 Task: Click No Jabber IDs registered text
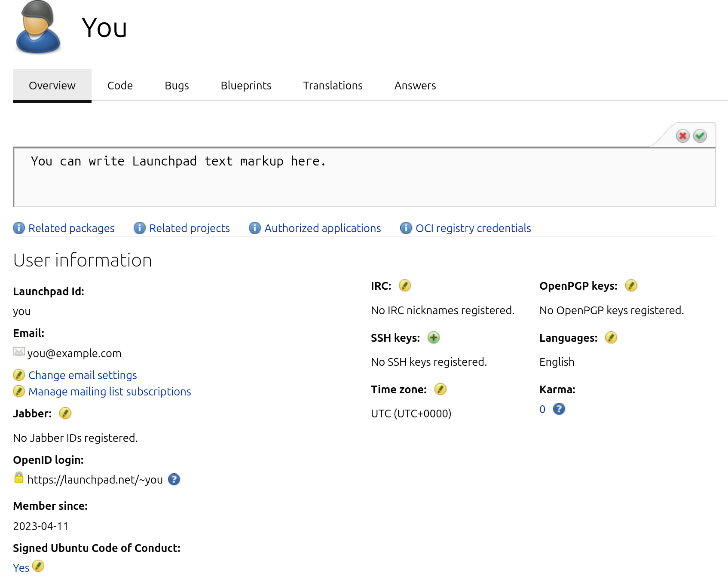pyautogui.click(x=75, y=438)
